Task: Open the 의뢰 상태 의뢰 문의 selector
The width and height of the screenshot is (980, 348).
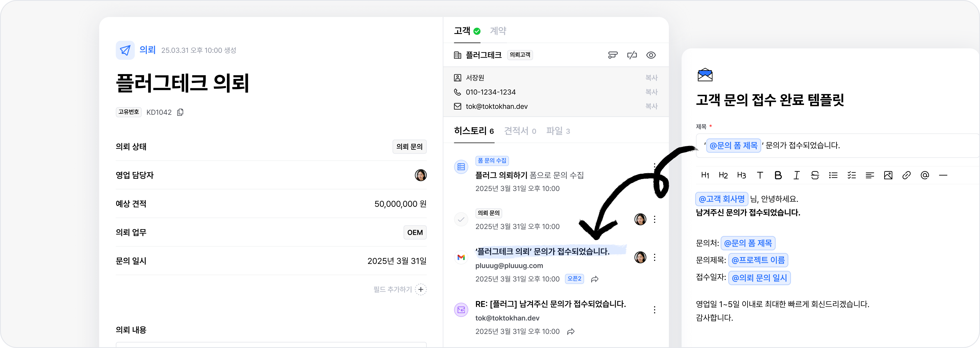Action: click(409, 147)
